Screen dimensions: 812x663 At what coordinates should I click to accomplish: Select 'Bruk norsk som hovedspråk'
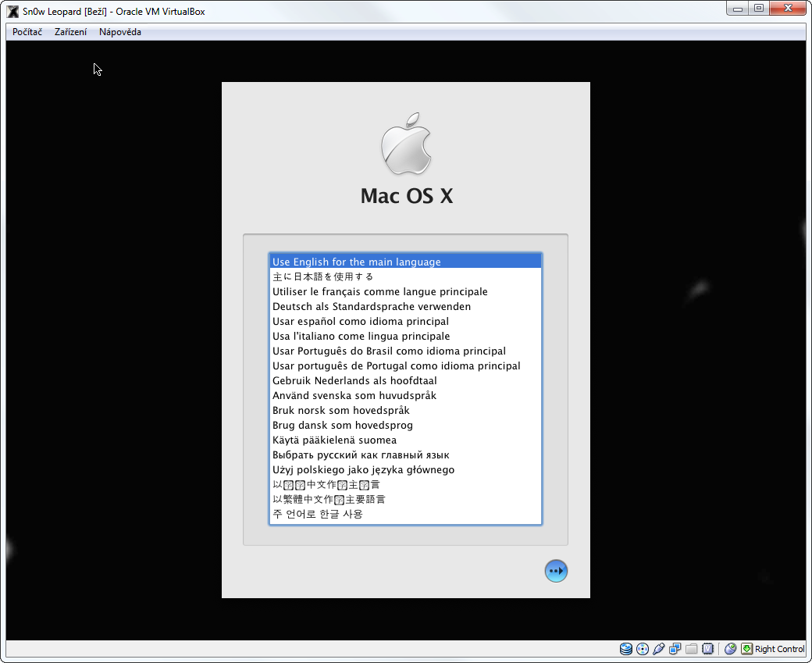point(405,410)
